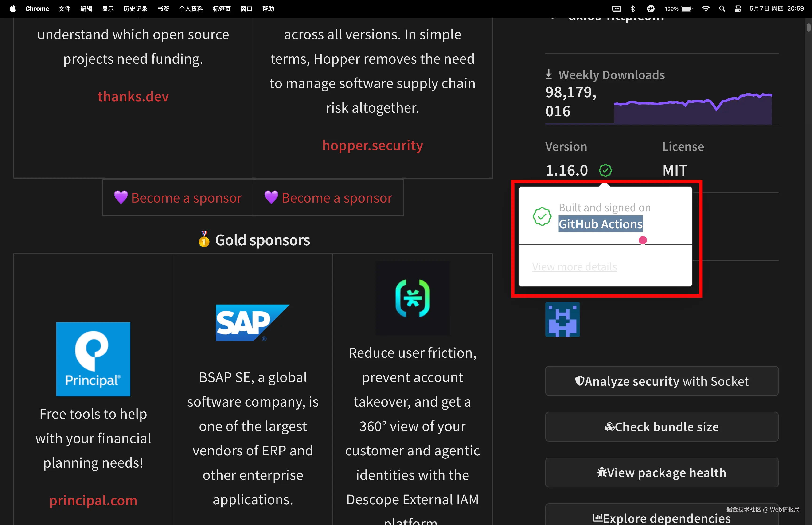Open the 窗口 menu

point(246,8)
